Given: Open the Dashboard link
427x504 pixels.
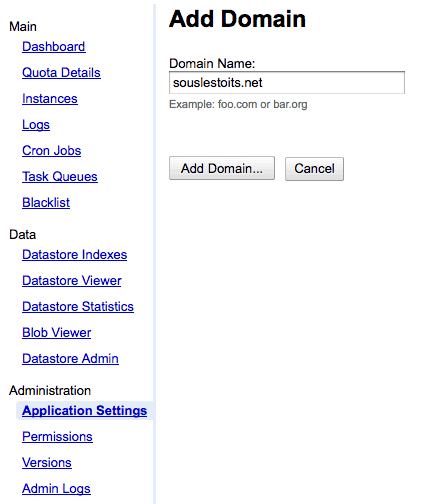Looking at the screenshot, I should tap(54, 47).
